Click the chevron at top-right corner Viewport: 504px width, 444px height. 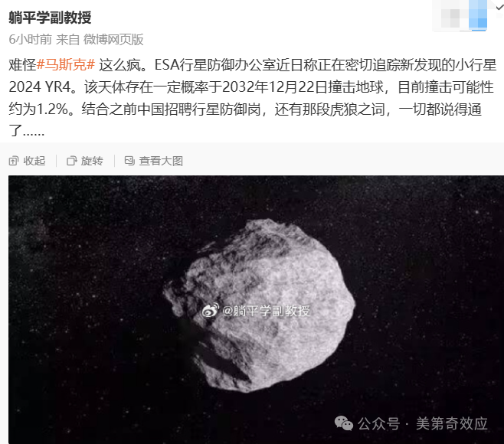point(499,7)
